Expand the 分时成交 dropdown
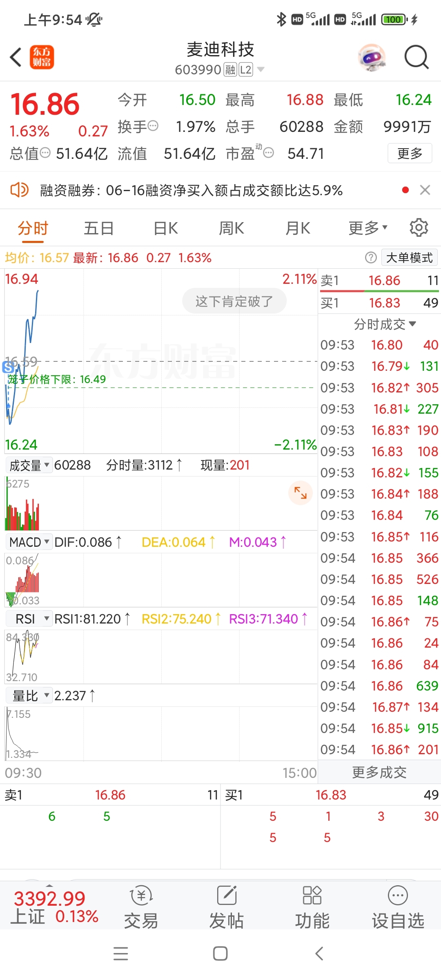 tap(385, 324)
